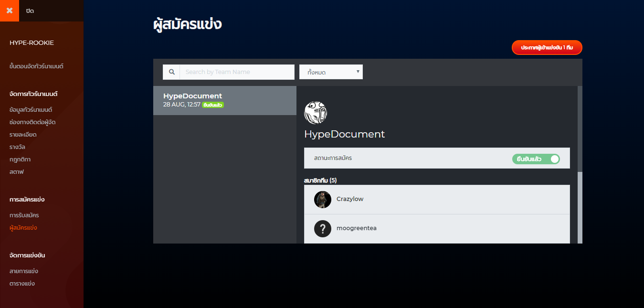Viewport: 644px width, 308px height.
Task: Click the สถานะการสมัคร label
Action: click(x=333, y=158)
